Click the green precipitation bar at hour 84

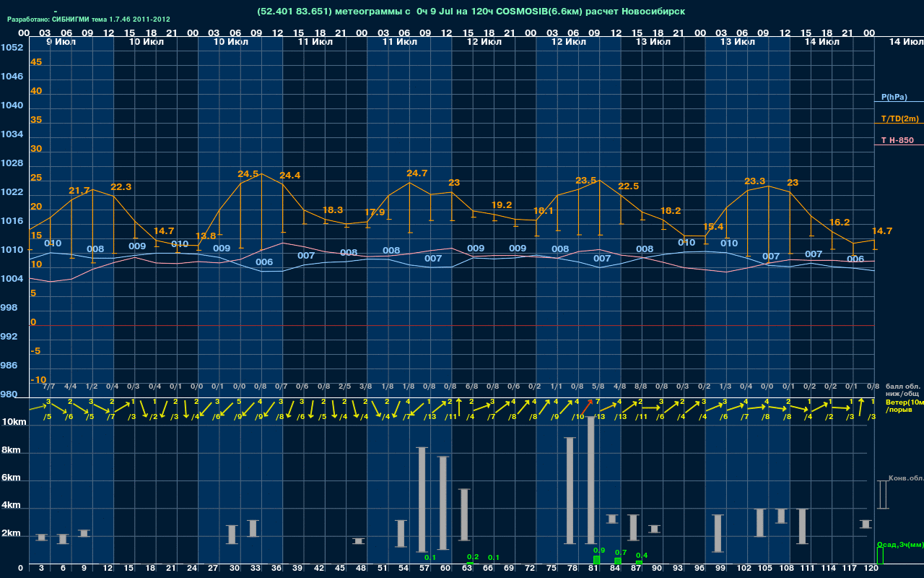point(617,561)
